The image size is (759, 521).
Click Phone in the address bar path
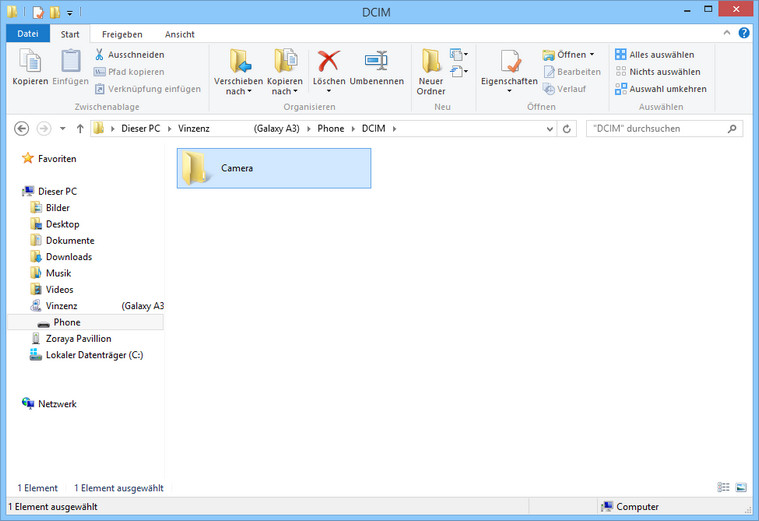point(331,128)
